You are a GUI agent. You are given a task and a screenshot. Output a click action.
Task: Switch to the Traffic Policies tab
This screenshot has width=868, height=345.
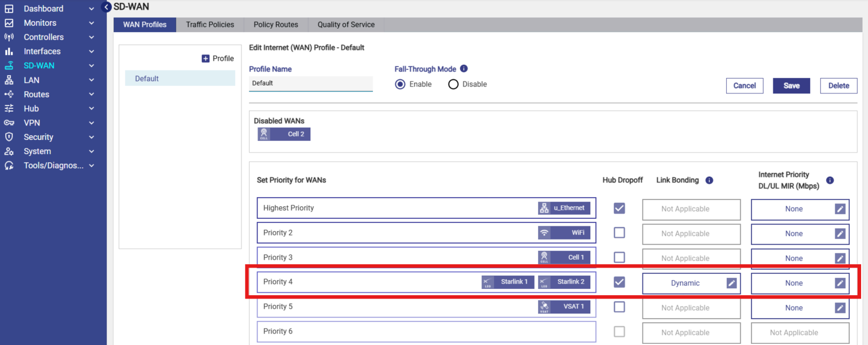[210, 25]
